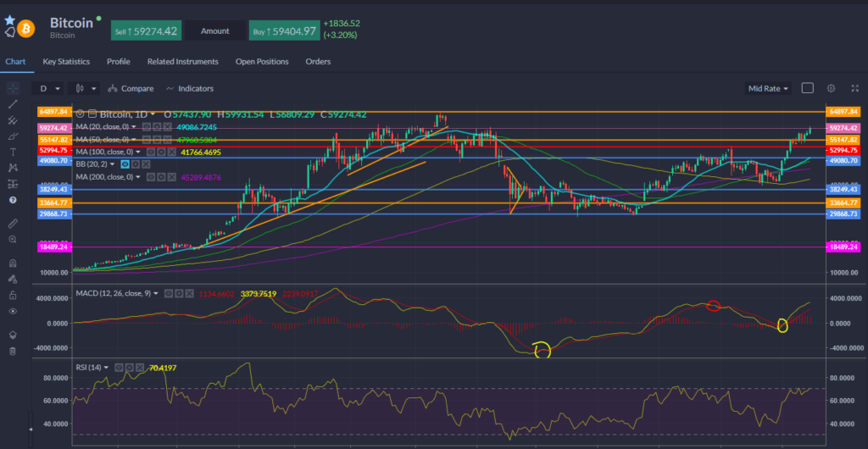Click the Buy 59404.97 button
Viewport: 868px width, 449px height.
[285, 31]
